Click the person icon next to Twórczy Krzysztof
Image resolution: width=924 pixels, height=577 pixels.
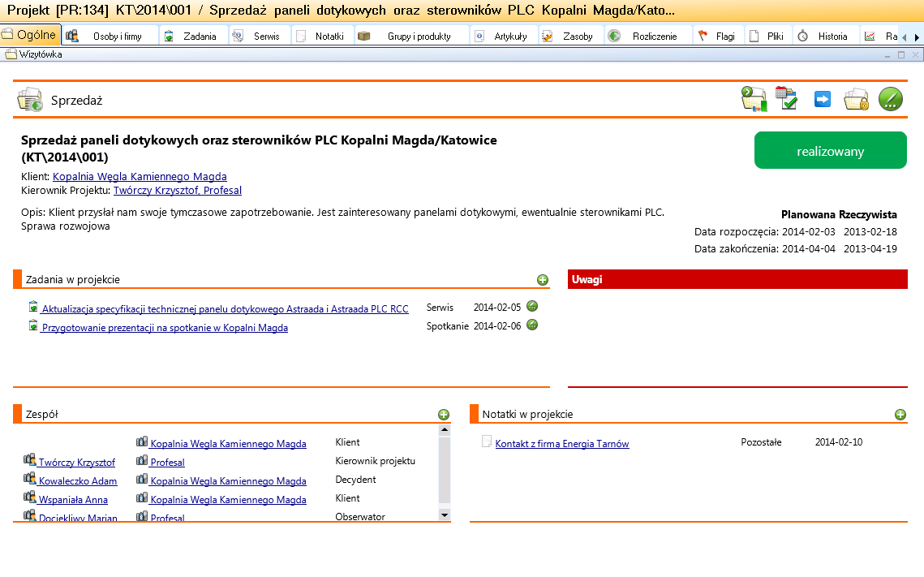[29, 459]
